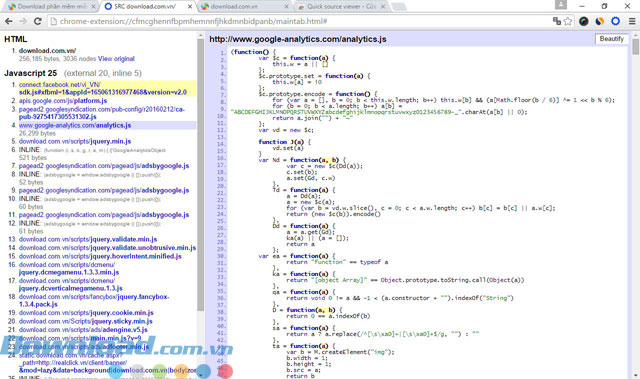Image resolution: width=640 pixels, height=379 pixels.
Task: Open the orange swirl extension icon in toolbar
Action: (600, 21)
